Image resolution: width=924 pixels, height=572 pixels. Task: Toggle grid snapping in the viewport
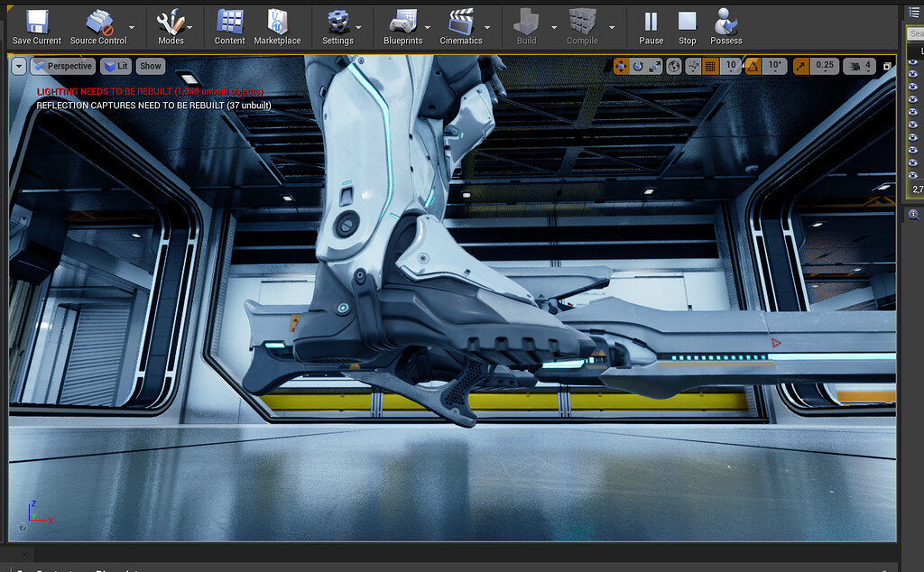[x=710, y=66]
